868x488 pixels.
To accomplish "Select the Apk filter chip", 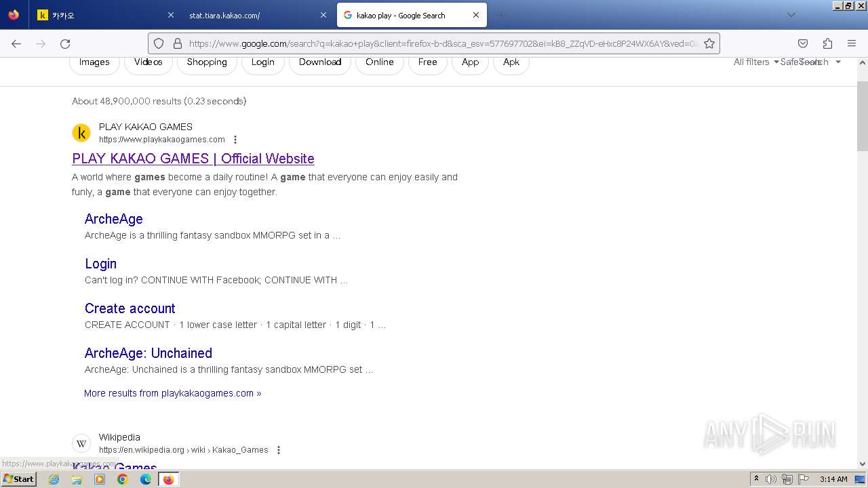I will [x=511, y=62].
